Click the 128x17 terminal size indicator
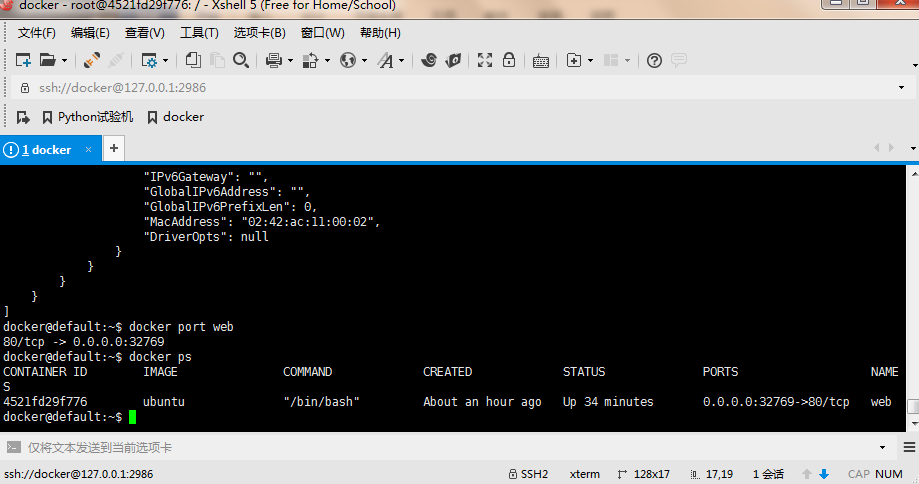The image size is (919, 484). pos(644,474)
